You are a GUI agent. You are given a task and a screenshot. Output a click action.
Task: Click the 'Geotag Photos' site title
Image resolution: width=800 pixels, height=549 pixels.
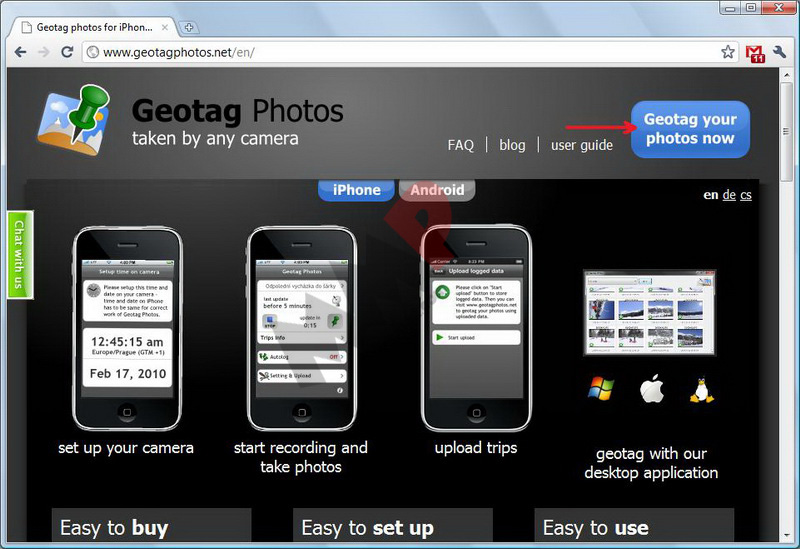coord(238,111)
